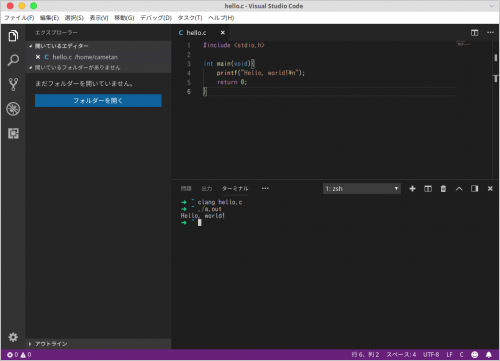
Task: Switch to the 出力 output panel tab
Action: [x=207, y=189]
